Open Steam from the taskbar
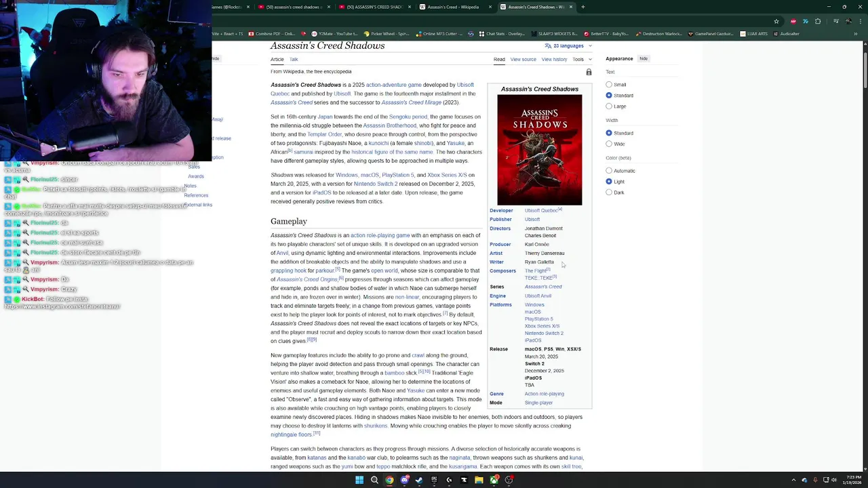The height and width of the screenshot is (488, 868). click(x=419, y=480)
